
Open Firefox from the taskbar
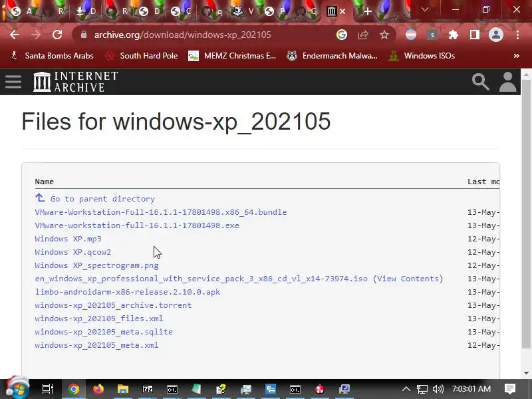point(98,389)
